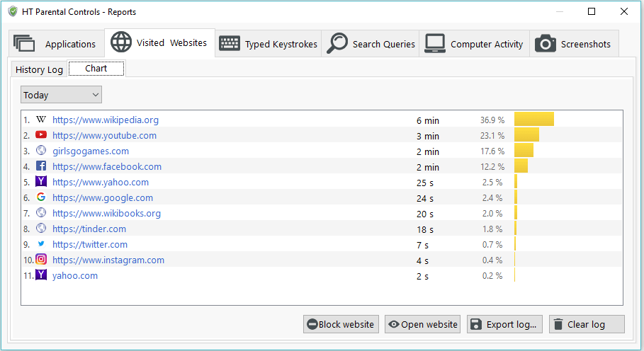Select the Chart sub-tab
The width and height of the screenshot is (644, 351).
click(x=96, y=69)
